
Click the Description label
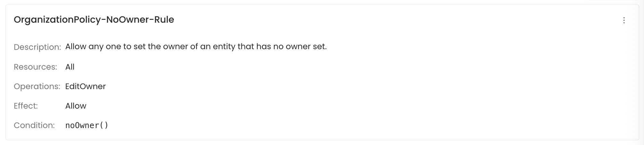(x=37, y=47)
